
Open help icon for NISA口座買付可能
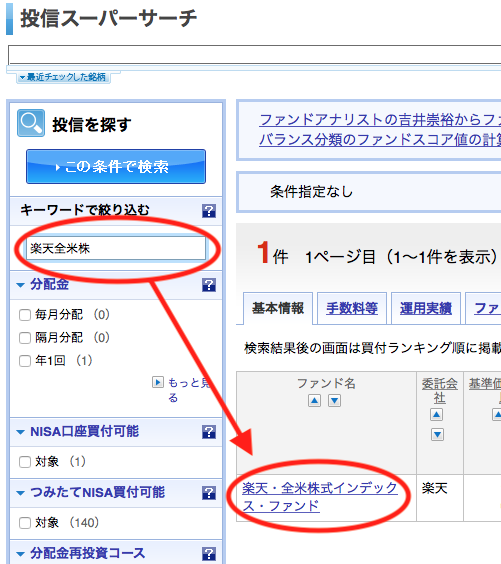[209, 432]
